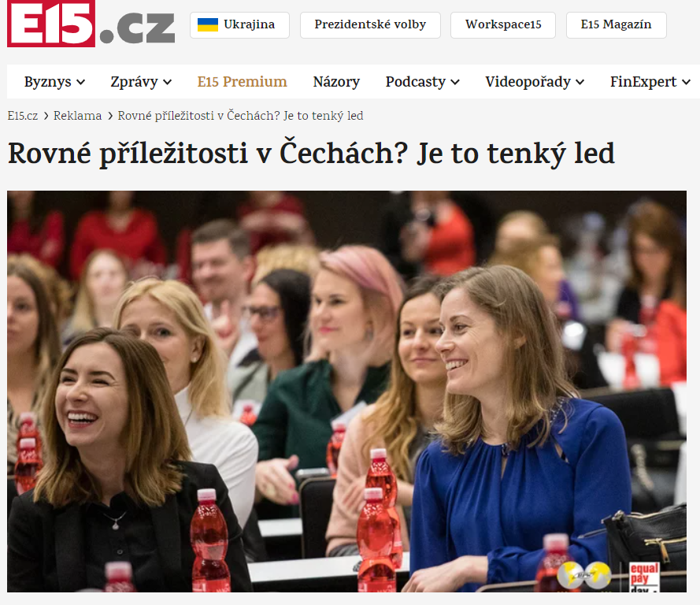Expand the Byznys dropdown chevron
The width and height of the screenshot is (700, 605).
[81, 82]
